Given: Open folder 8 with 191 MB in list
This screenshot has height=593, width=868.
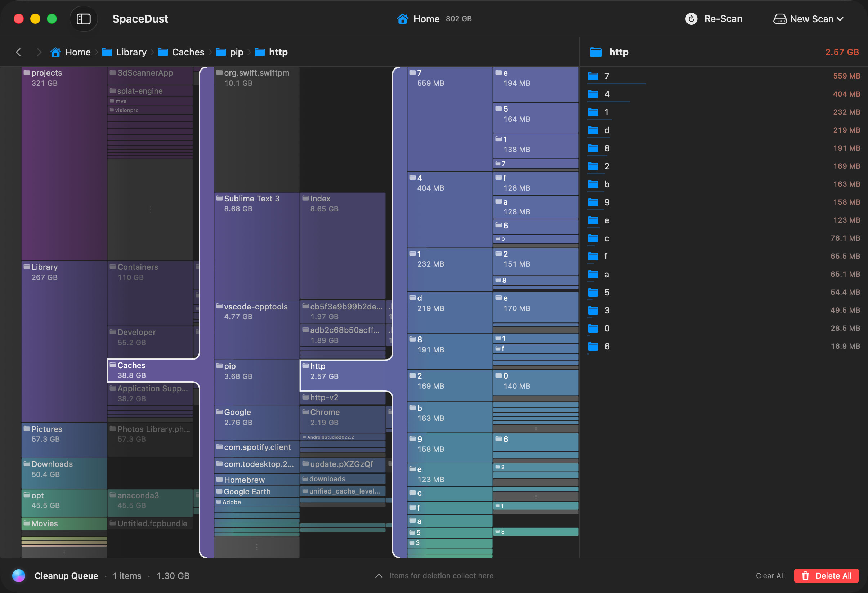Looking at the screenshot, I should (724, 148).
